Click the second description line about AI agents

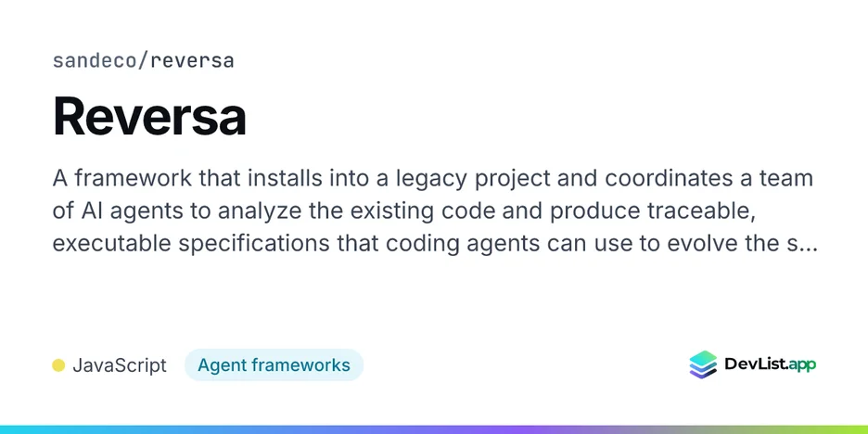tap(404, 211)
